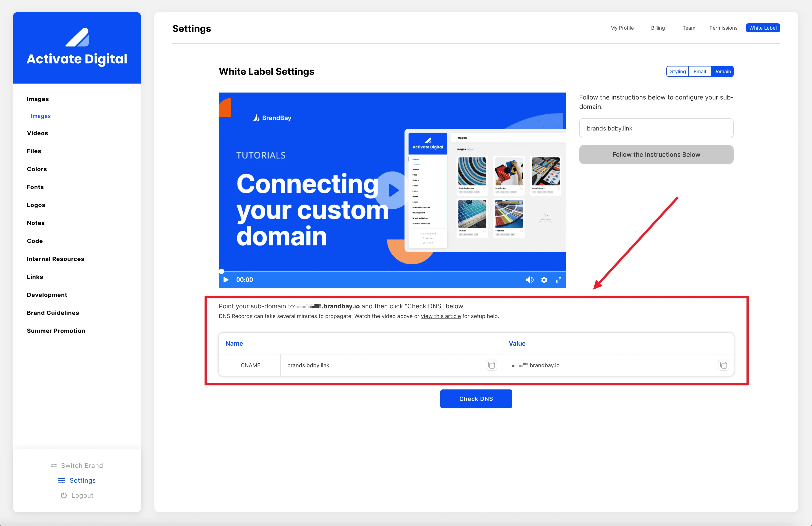
Task: Expand the video to fullscreen
Action: 559,280
